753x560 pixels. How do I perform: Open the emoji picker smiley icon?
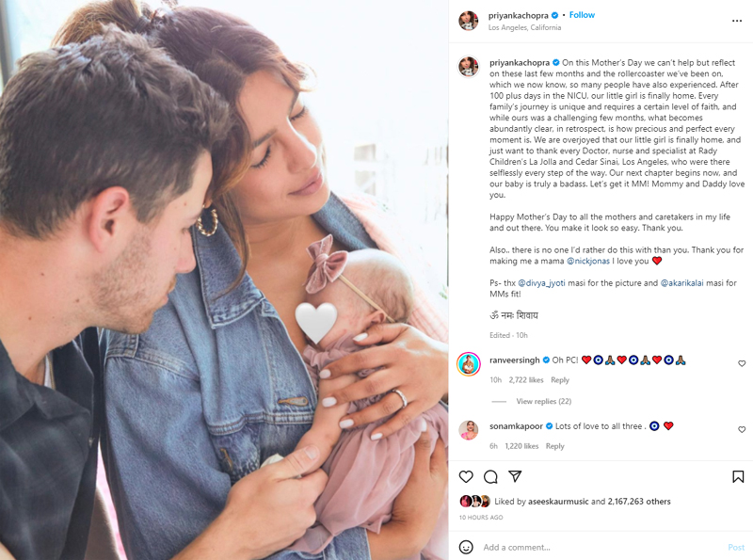pyautogui.click(x=466, y=547)
